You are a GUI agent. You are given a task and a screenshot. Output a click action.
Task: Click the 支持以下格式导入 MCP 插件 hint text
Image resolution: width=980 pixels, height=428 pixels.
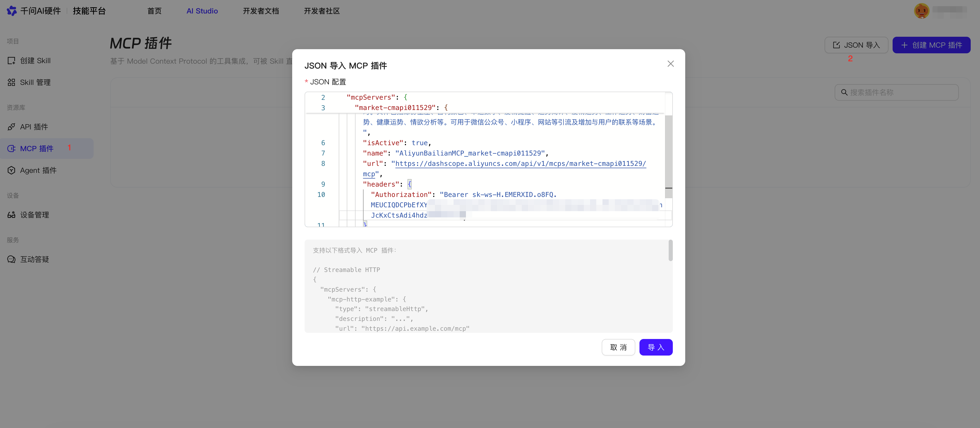click(355, 250)
